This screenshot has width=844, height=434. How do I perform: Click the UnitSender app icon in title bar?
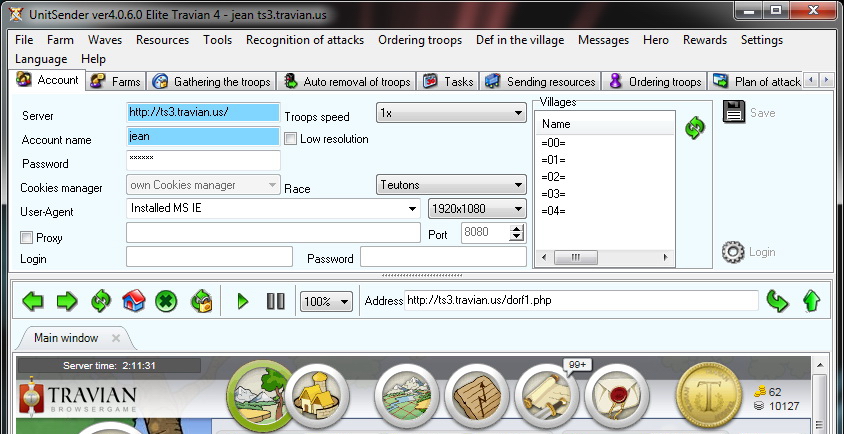click(16, 15)
